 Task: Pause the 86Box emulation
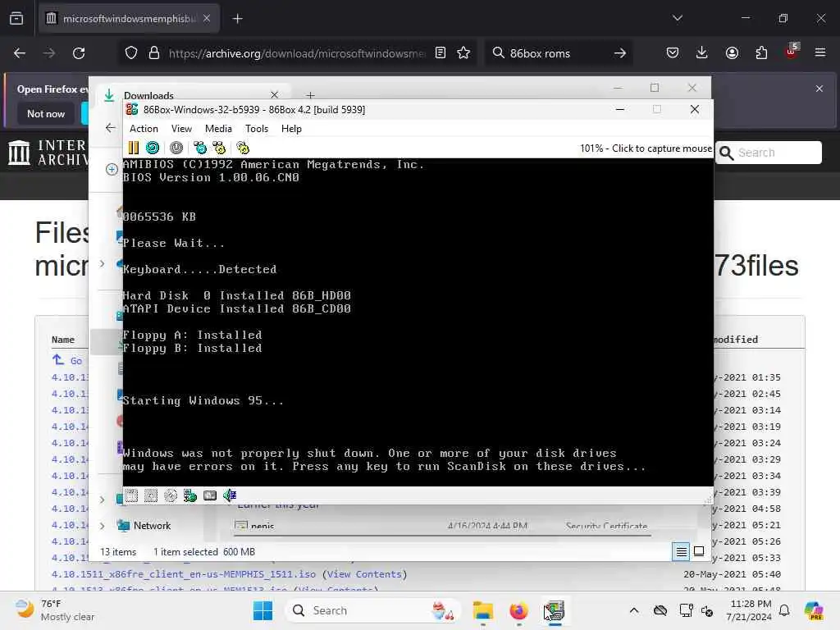coord(134,148)
